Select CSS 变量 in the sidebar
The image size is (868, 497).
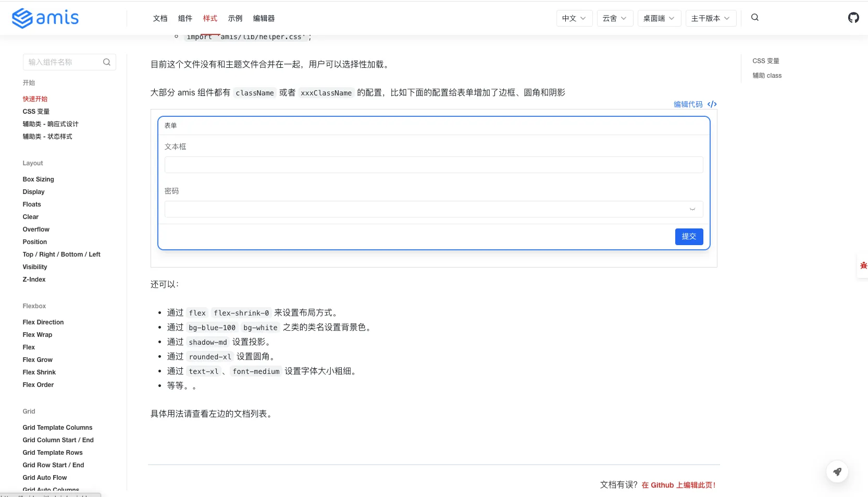point(36,111)
